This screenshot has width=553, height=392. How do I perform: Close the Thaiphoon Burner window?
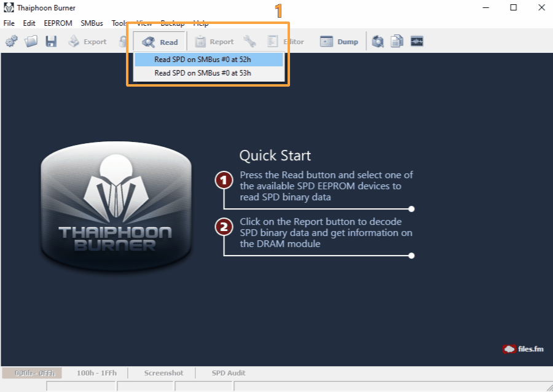542,7
